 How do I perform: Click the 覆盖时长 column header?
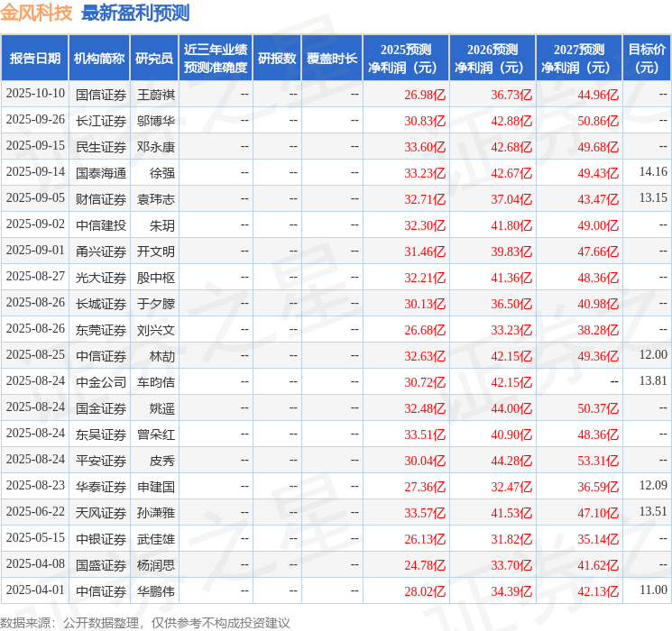point(331,58)
